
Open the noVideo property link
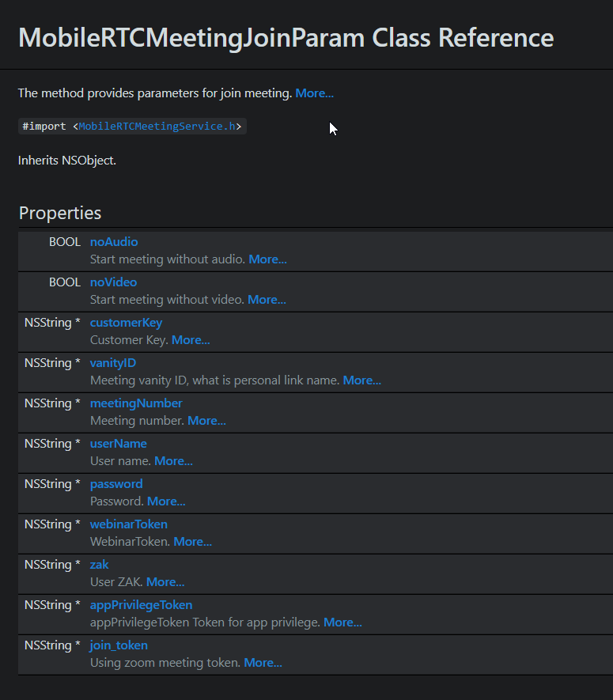tap(113, 282)
